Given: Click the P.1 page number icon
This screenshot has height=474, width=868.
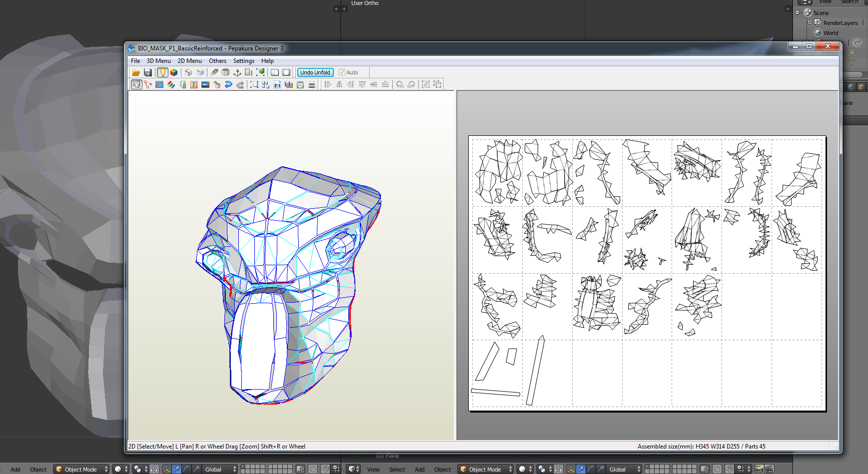Looking at the screenshot, I should [x=277, y=84].
